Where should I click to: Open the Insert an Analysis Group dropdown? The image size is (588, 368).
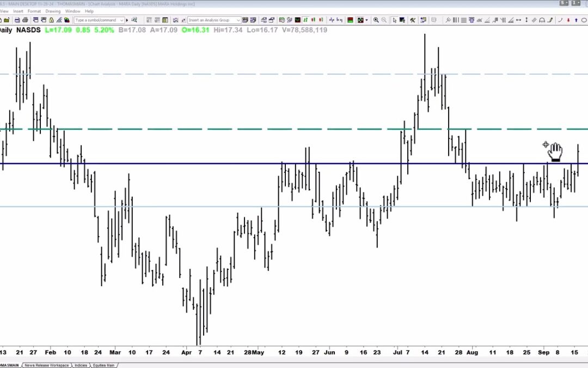coord(238,20)
